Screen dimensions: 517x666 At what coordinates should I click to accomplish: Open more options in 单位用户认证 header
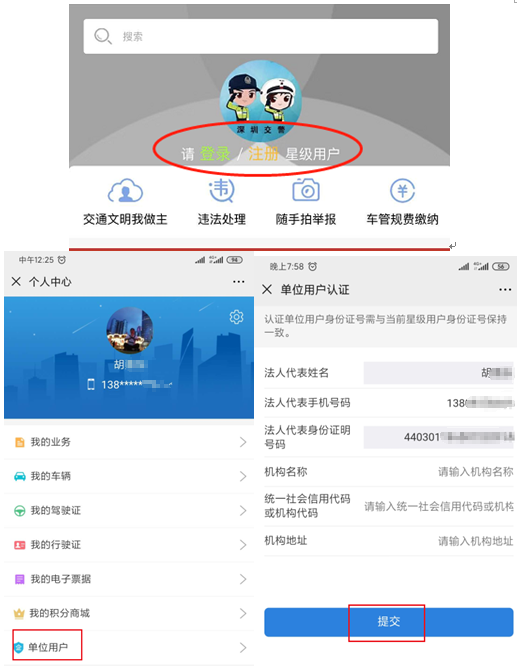[505, 290]
